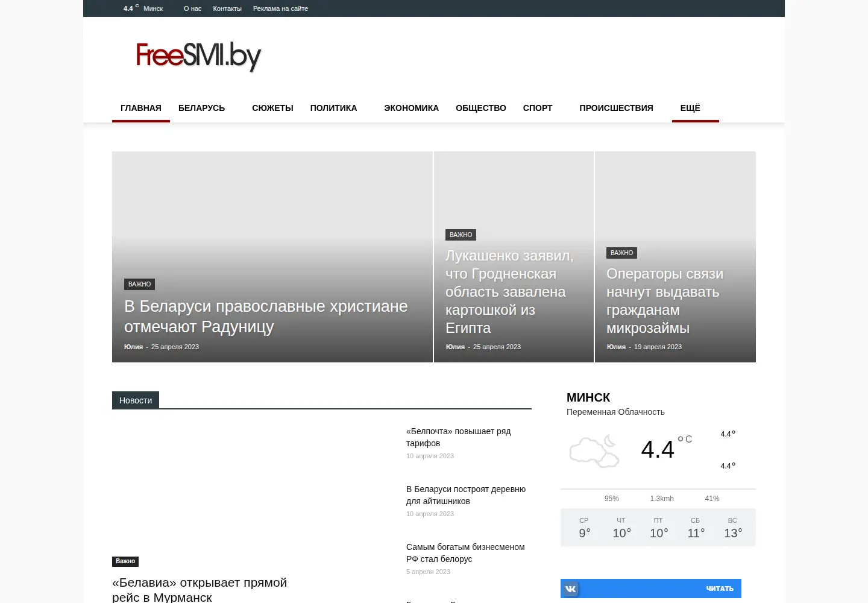Go to the БЕЛАРУСЬ section
This screenshot has height=603, width=868.
tap(201, 108)
